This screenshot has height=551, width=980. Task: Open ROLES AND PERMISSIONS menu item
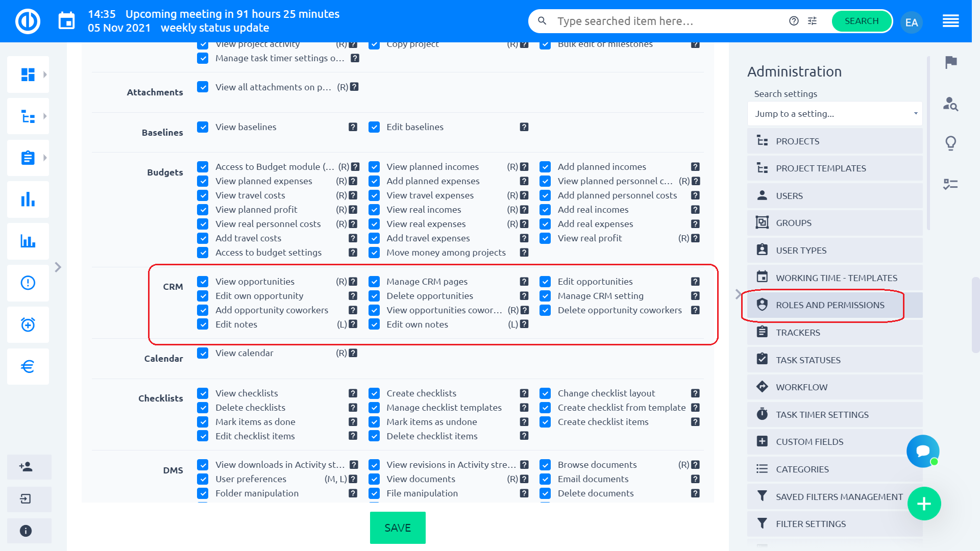[x=835, y=305]
